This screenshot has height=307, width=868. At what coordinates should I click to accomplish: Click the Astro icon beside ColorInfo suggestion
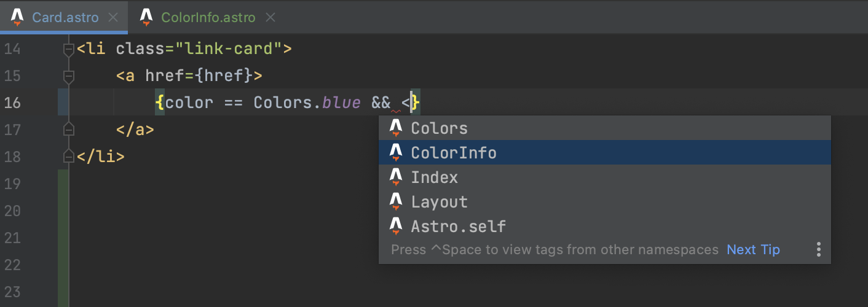pyautogui.click(x=396, y=153)
